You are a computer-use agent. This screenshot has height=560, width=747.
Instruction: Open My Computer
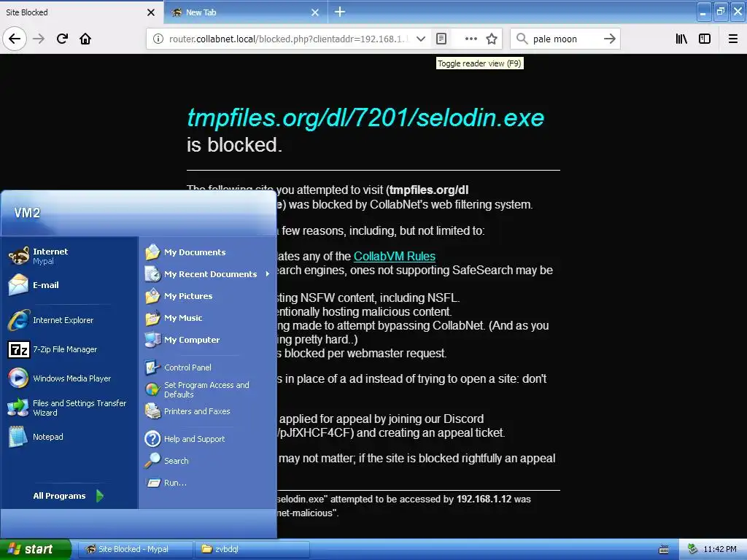[x=208, y=340]
